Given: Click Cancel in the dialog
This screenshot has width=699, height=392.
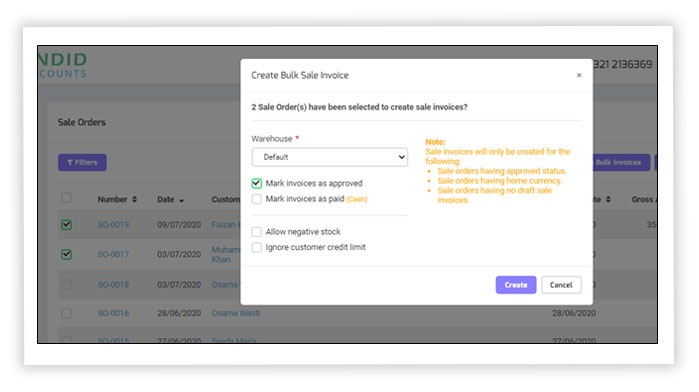Looking at the screenshot, I should [x=561, y=285].
